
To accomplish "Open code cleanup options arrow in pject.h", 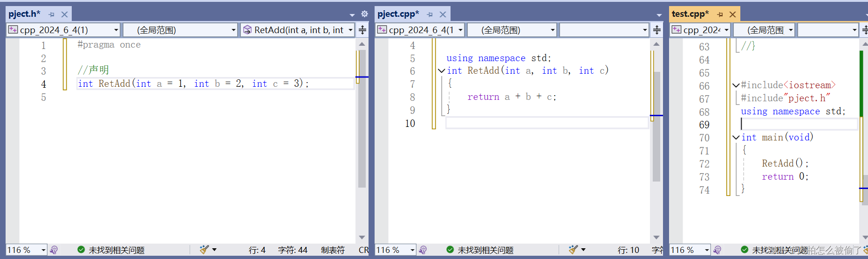I will click(x=214, y=250).
